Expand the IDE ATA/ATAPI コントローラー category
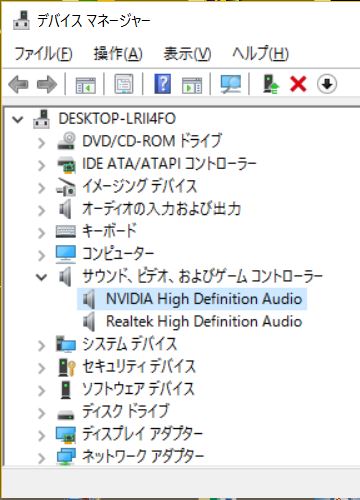360x500 pixels. (41, 166)
